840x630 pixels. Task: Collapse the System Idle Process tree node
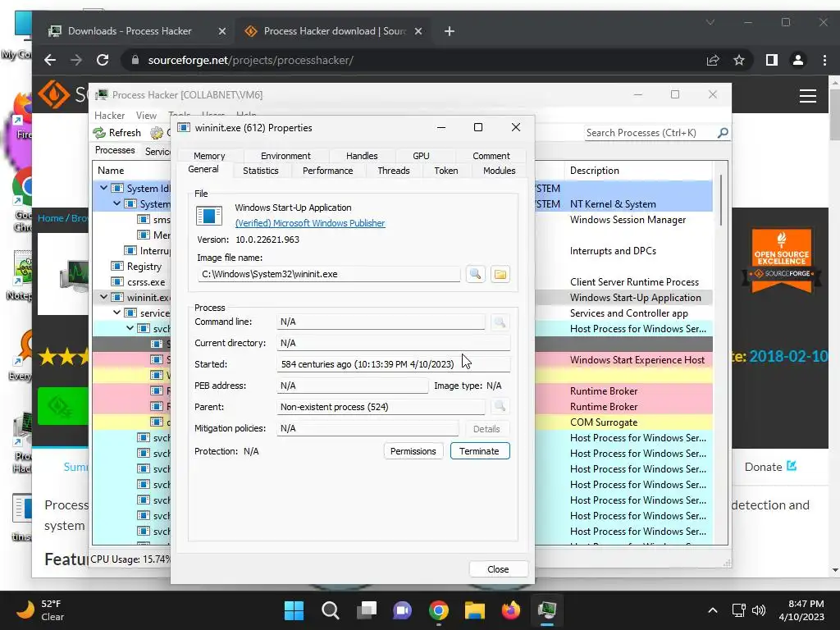point(103,188)
